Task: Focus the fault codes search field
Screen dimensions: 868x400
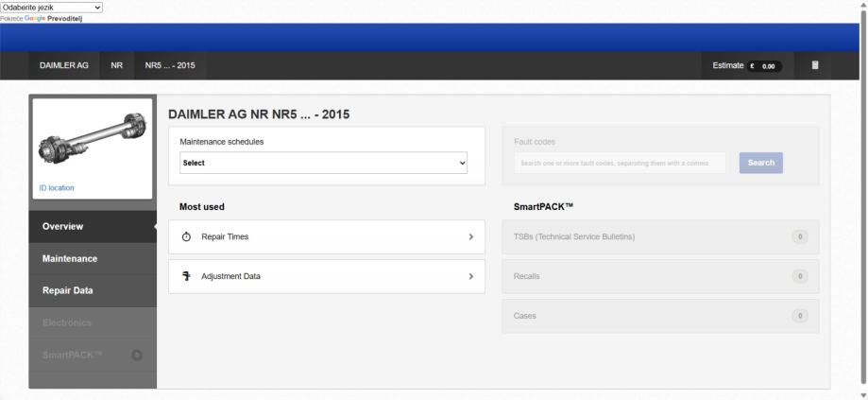Action: coord(620,163)
